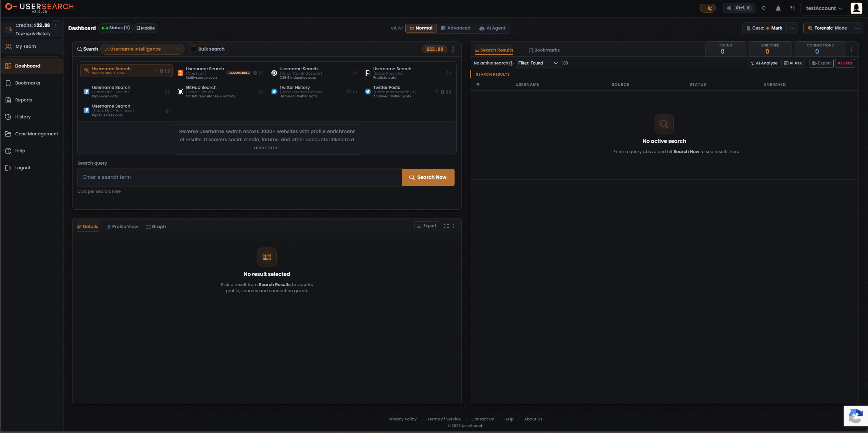Open the Credits wallet icon

tap(8, 30)
